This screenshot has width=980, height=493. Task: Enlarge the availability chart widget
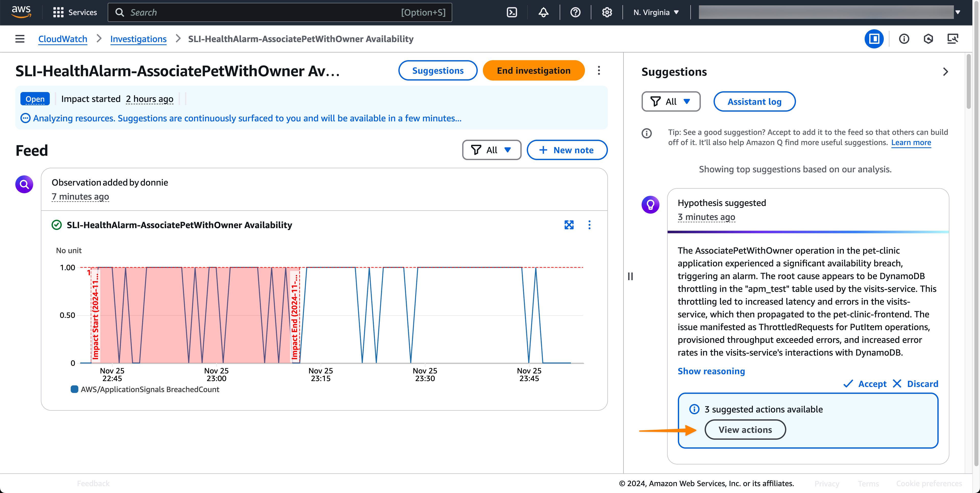click(x=569, y=225)
